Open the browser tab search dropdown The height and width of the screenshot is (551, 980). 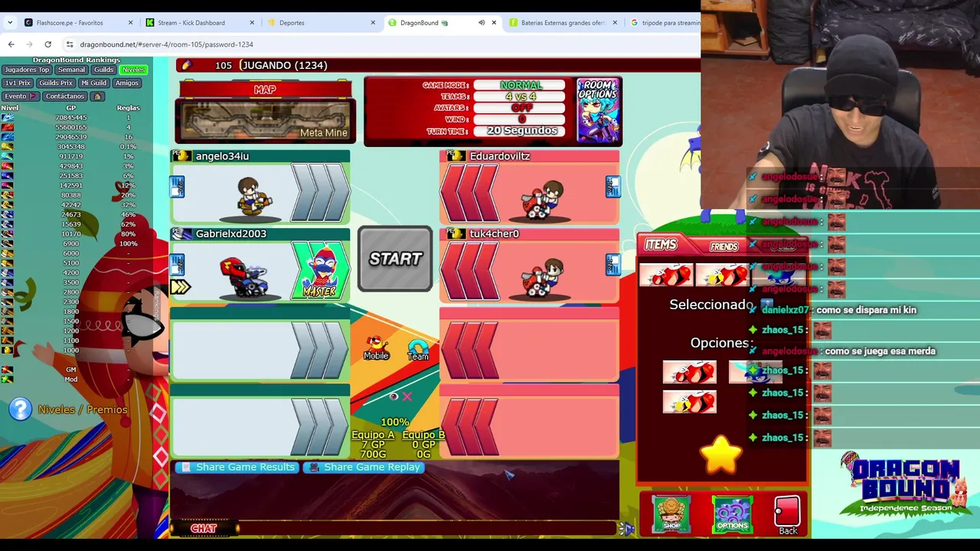pos(10,23)
